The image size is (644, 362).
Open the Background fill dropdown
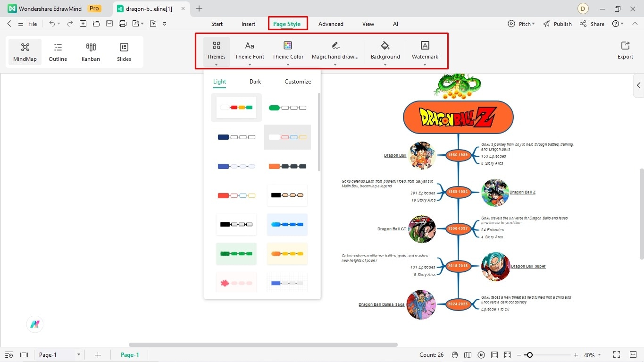(x=385, y=51)
